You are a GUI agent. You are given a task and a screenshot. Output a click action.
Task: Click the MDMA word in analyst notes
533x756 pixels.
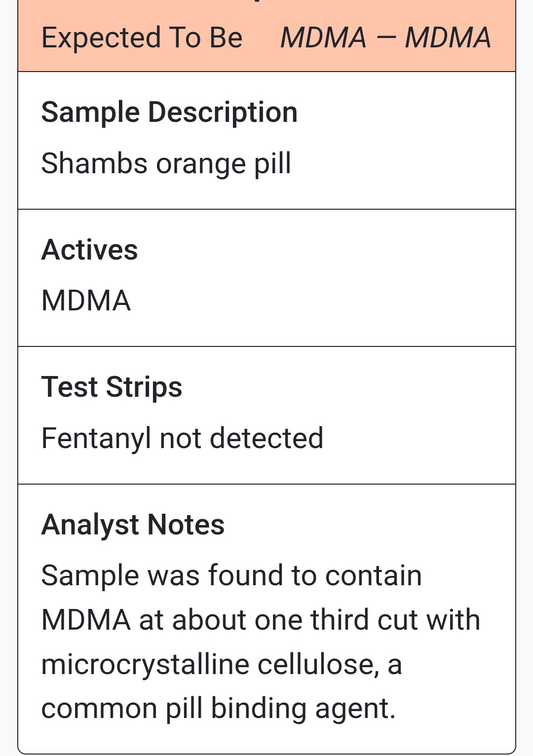coord(86,620)
